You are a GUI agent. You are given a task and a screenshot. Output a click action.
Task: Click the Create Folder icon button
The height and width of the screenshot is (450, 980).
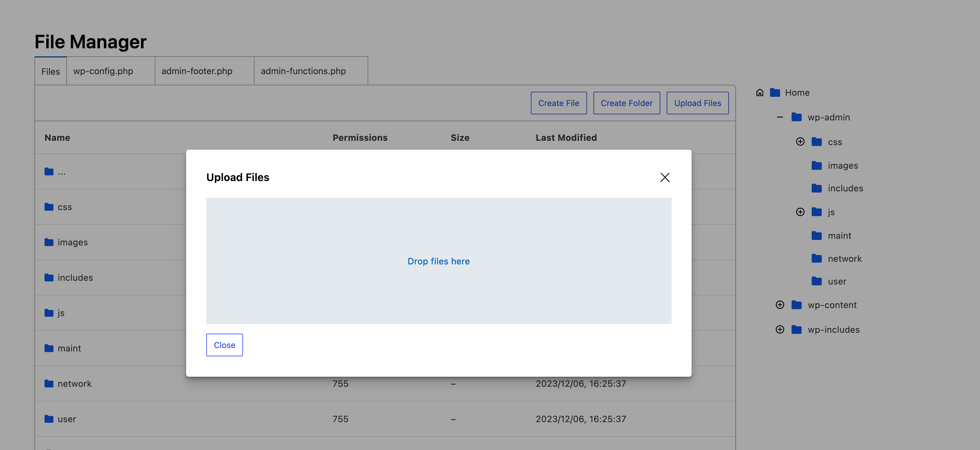[x=627, y=103]
